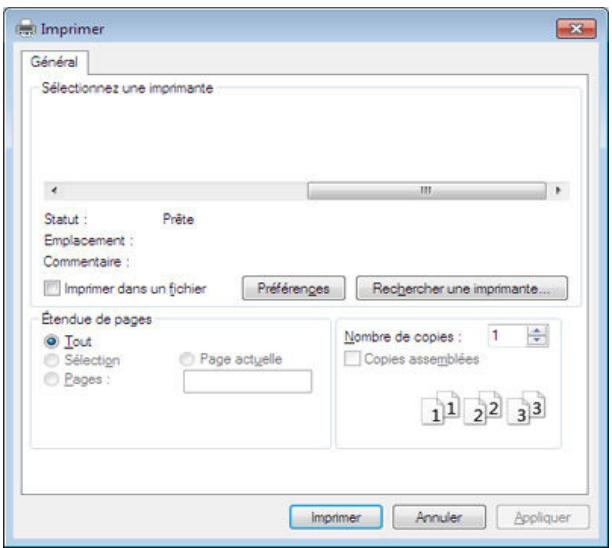Enable Imprimer dans un fichier checkbox
Viewport: 612px width, 548px height.
point(52,288)
